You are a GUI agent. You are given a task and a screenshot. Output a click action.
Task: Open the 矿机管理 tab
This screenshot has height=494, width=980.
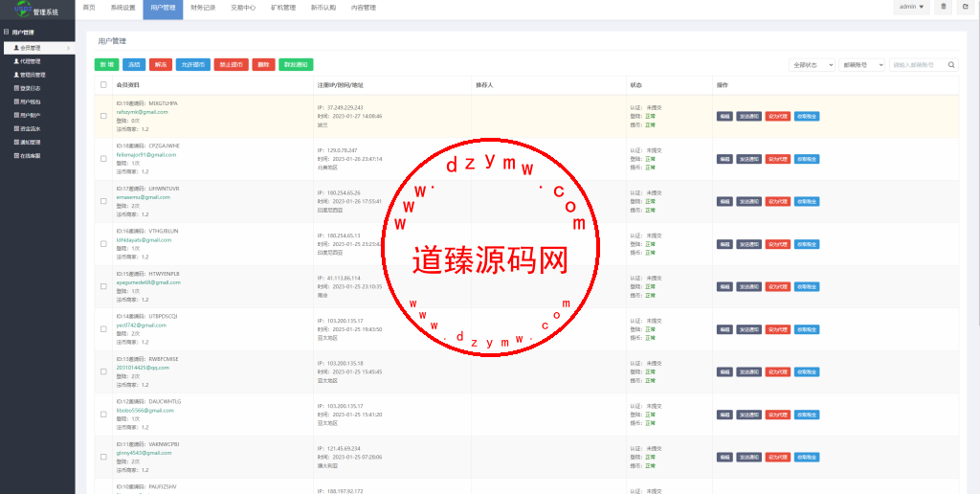(x=283, y=8)
